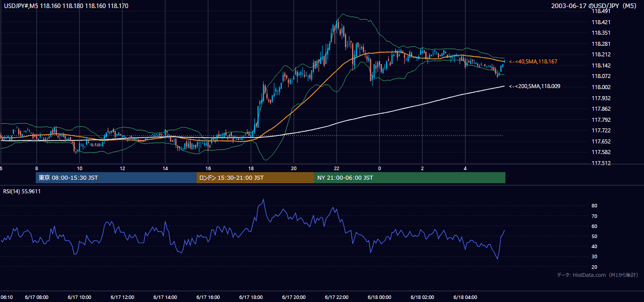Click hour marker 12 under price chart
The image size is (644, 302).
point(122,168)
